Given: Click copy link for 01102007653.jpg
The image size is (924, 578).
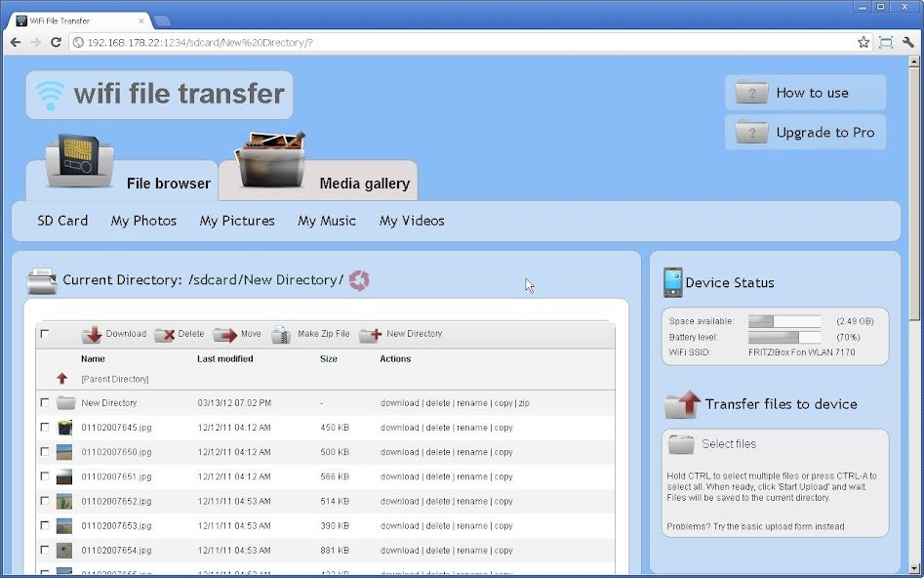Looking at the screenshot, I should pyautogui.click(x=503, y=526).
